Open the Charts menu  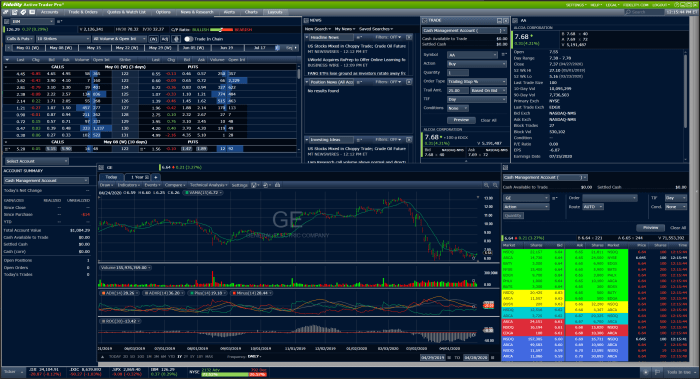pyautogui.click(x=251, y=12)
